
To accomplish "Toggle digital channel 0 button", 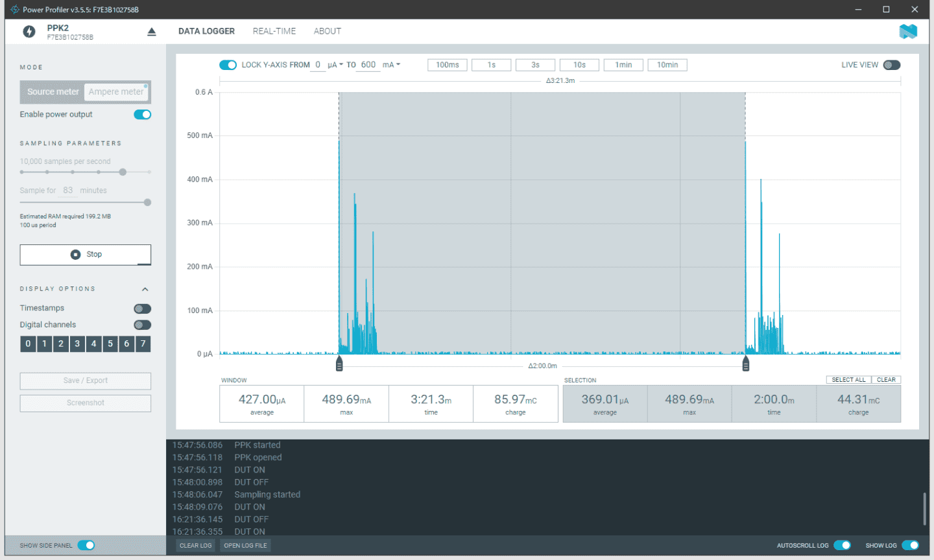I will (x=28, y=344).
